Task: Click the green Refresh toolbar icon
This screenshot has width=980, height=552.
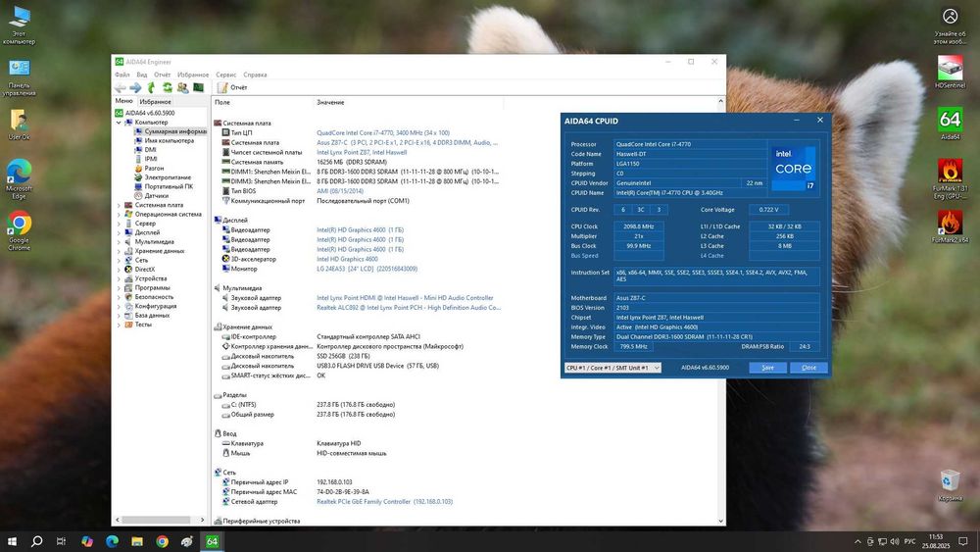Action: (167, 87)
